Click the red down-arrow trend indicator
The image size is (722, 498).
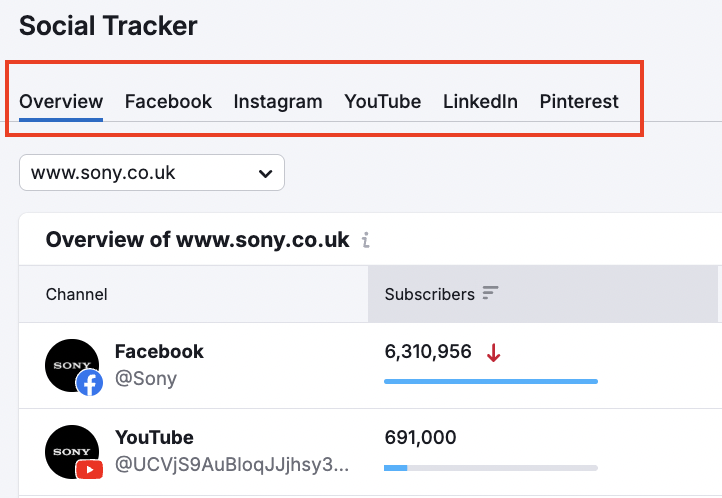(x=493, y=352)
